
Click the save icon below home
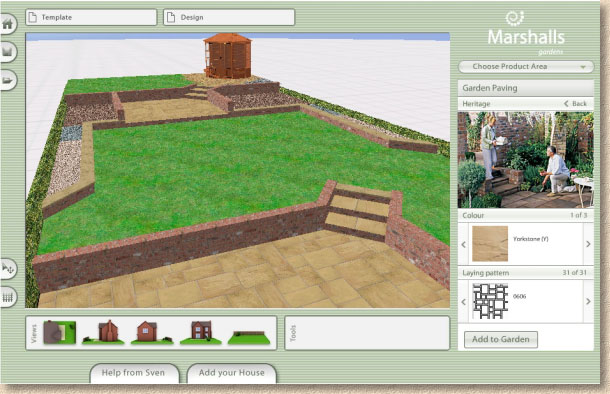[8, 52]
